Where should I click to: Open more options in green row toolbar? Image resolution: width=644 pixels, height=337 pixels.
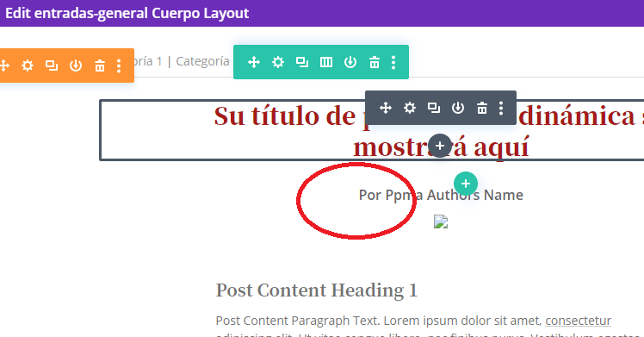click(x=393, y=62)
